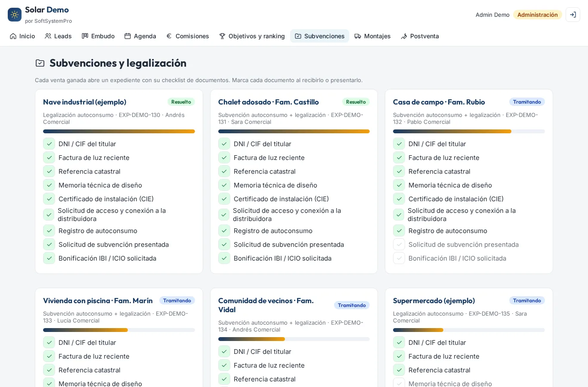The height and width of the screenshot is (387, 588).
Task: Click the Vivienda con piscina progress bar
Action: pyautogui.click(x=119, y=330)
